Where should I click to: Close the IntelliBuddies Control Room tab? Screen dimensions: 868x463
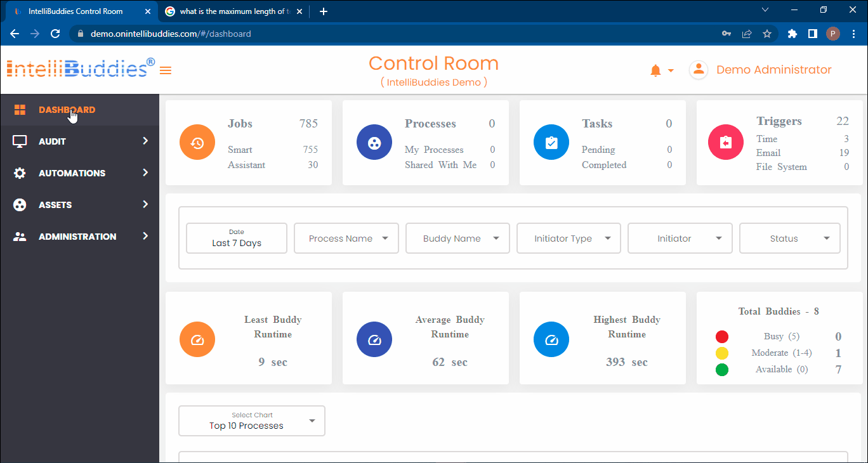point(148,11)
